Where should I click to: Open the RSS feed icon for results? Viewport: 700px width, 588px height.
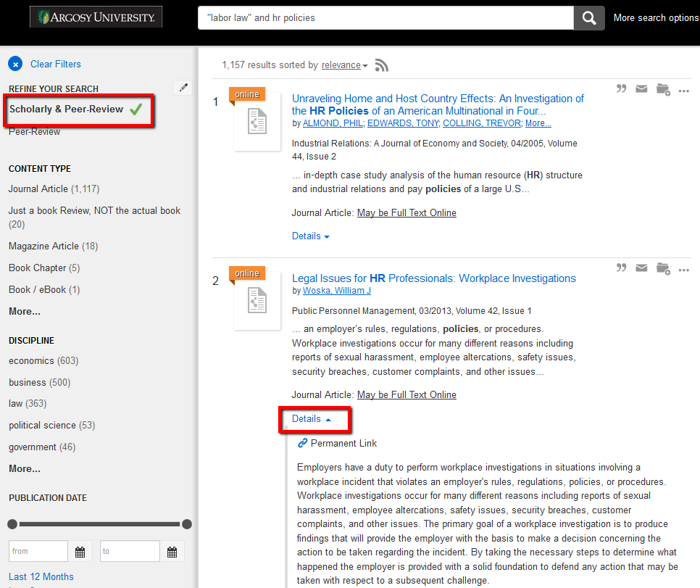pyautogui.click(x=382, y=65)
